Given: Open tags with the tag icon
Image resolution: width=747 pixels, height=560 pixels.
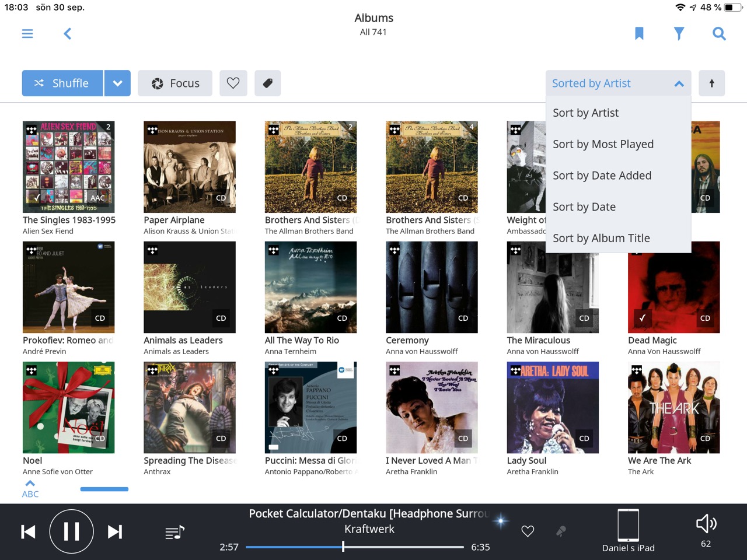Looking at the screenshot, I should tap(268, 83).
